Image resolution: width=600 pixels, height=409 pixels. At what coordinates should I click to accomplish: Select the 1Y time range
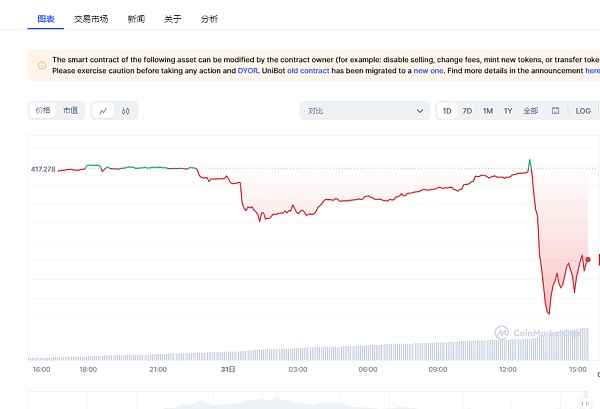(x=508, y=111)
